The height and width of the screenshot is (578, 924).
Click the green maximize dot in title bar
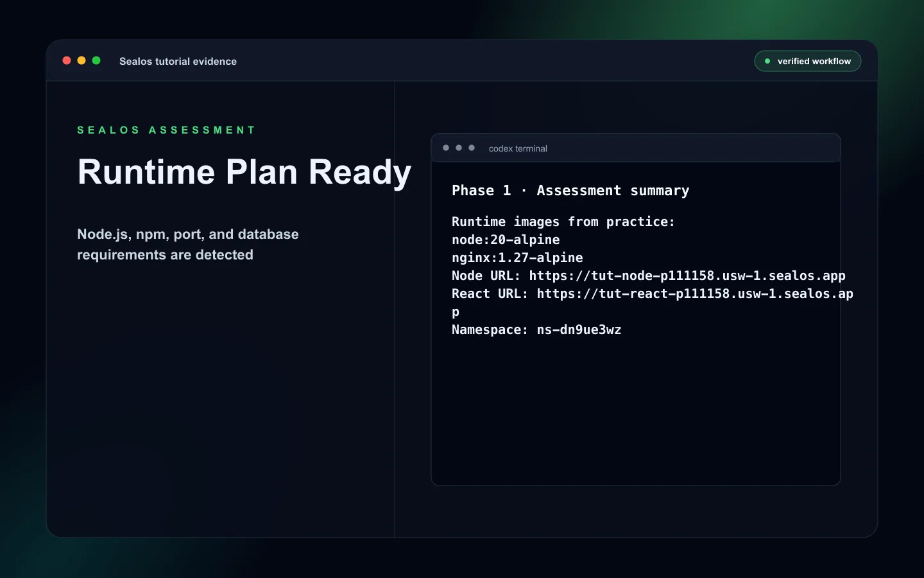click(x=96, y=60)
